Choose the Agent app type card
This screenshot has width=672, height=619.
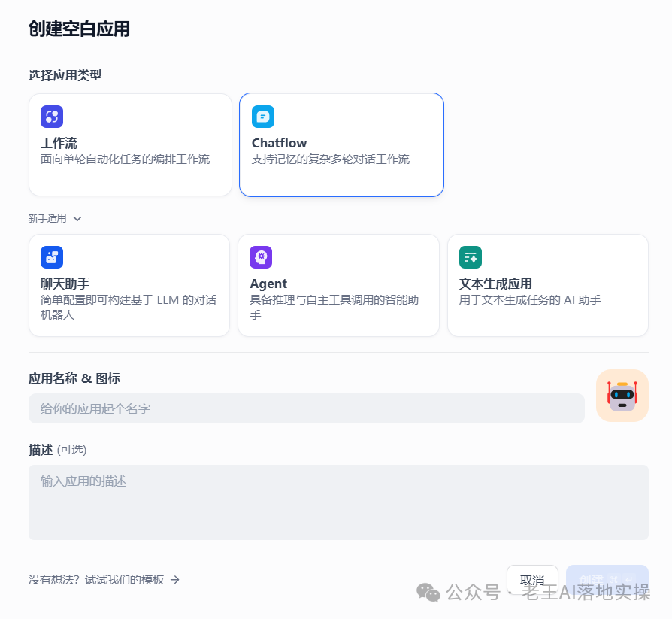(338, 285)
